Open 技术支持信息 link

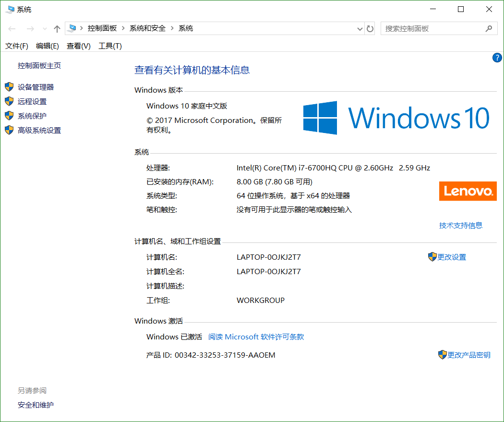[461, 226]
